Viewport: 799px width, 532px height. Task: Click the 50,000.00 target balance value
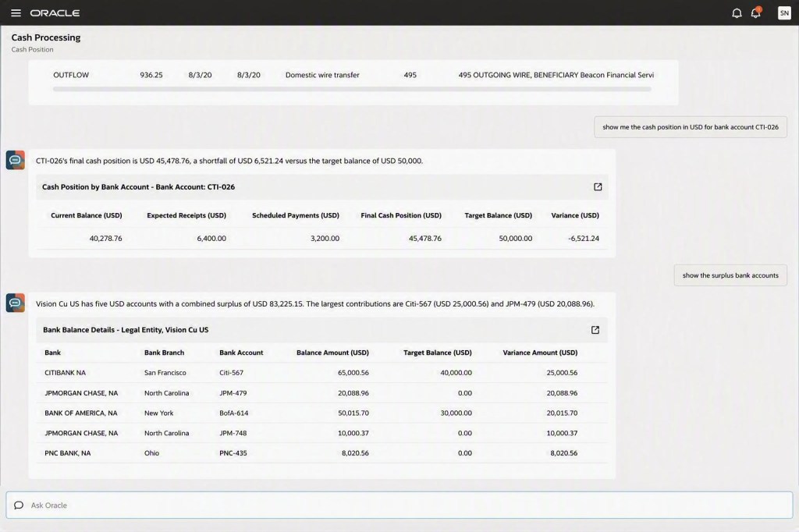[x=515, y=239]
